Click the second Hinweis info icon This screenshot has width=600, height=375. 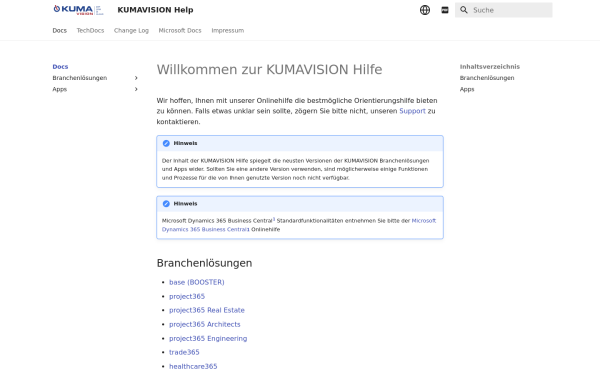coord(166,204)
